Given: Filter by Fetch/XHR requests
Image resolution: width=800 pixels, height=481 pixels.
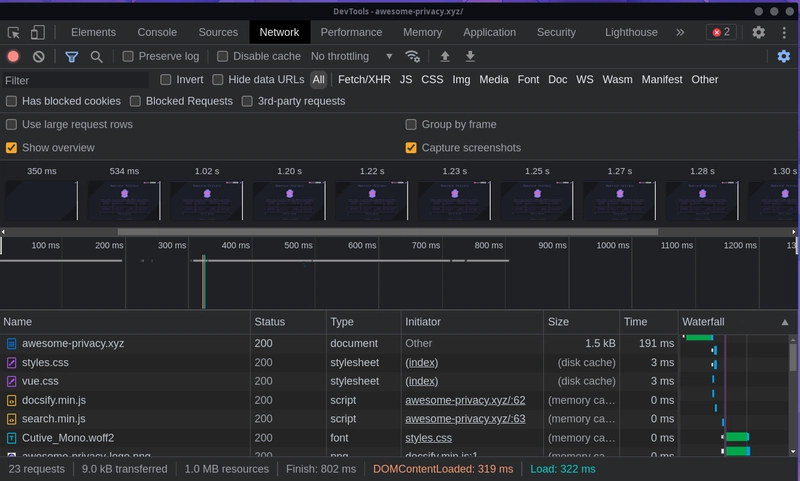Looking at the screenshot, I should 364,80.
